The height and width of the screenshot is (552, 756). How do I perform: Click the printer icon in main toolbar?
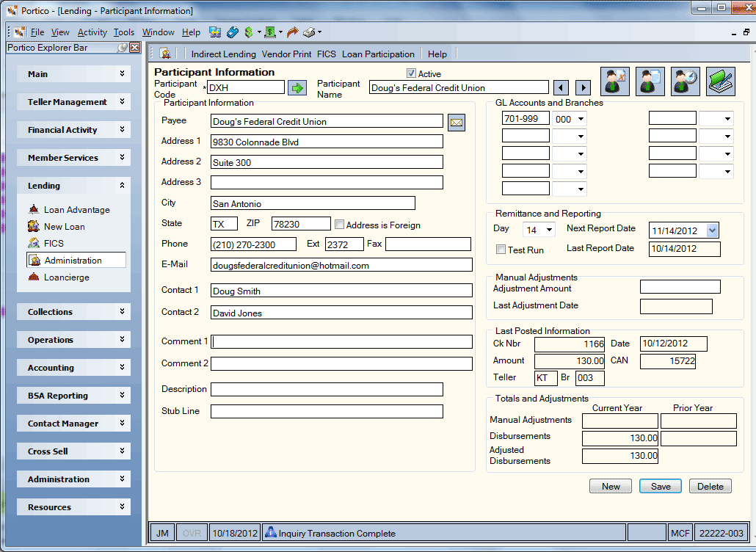[x=309, y=32]
